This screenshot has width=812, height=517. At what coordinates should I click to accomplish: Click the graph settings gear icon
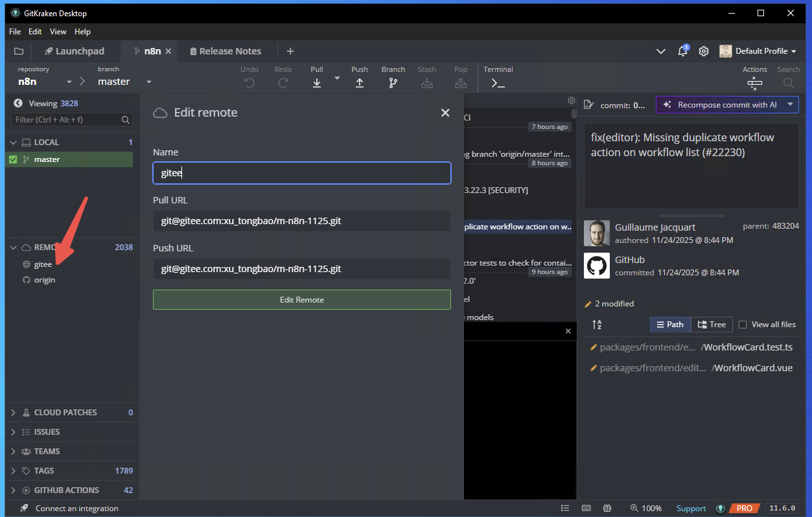click(571, 100)
